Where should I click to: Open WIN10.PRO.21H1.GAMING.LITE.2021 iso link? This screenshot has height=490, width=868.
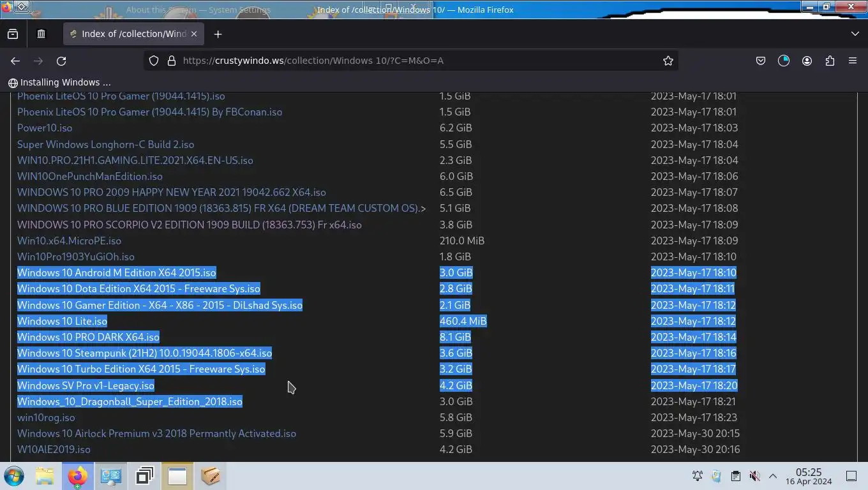135,160
